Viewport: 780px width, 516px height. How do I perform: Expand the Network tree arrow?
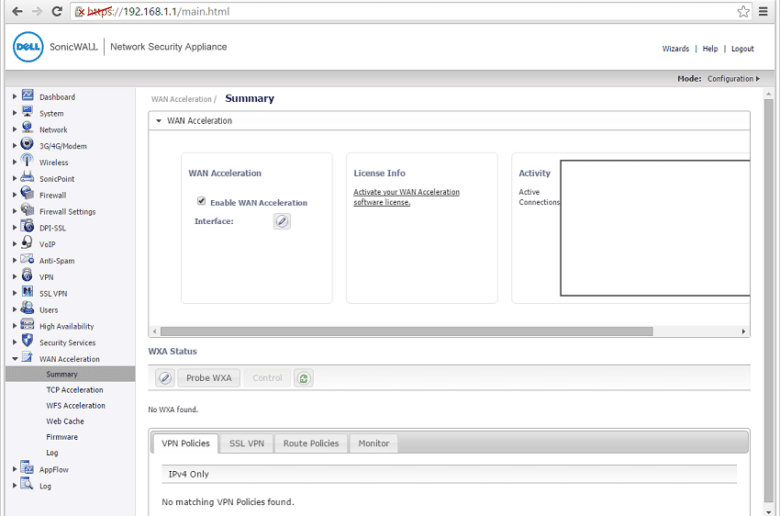(x=14, y=129)
